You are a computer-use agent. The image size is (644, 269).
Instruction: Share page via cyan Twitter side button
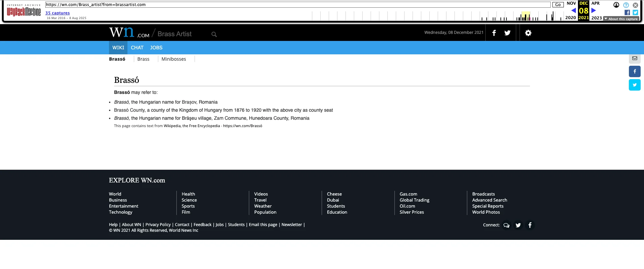(634, 85)
